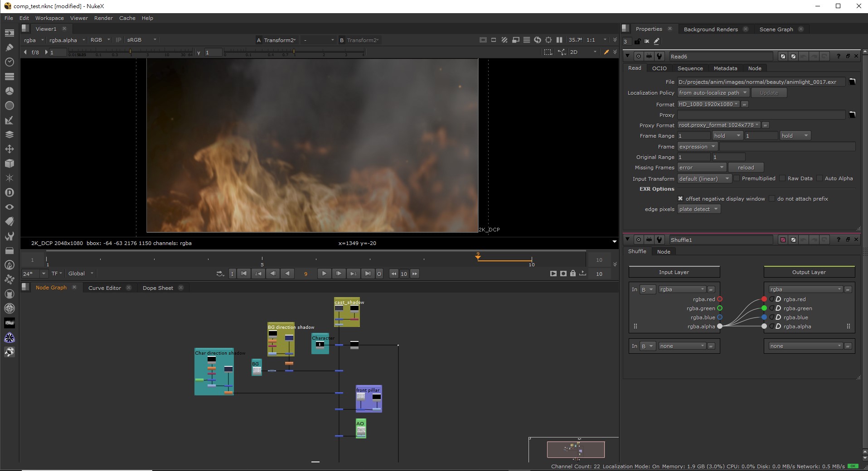868x471 pixels.
Task: Toggle the IP input process button
Action: click(x=119, y=40)
